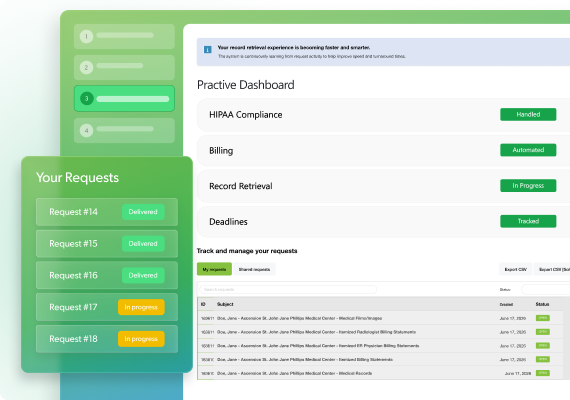Click Delivered badge for Request #15
This screenshot has height=400, width=570.
[143, 244]
